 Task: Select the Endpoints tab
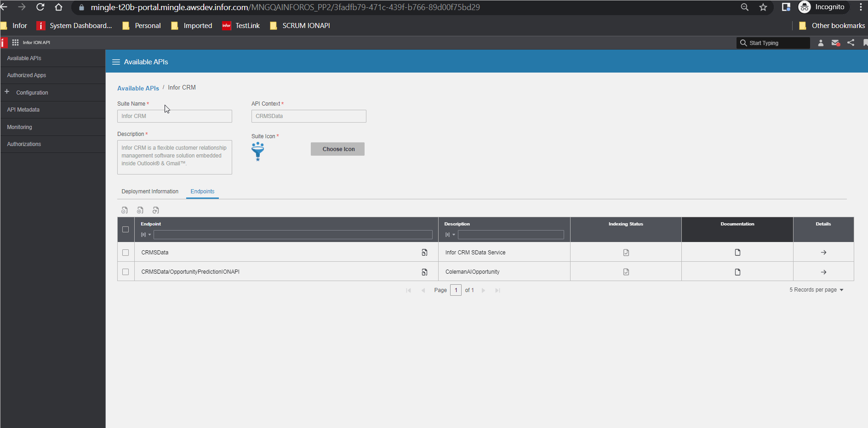pos(202,191)
